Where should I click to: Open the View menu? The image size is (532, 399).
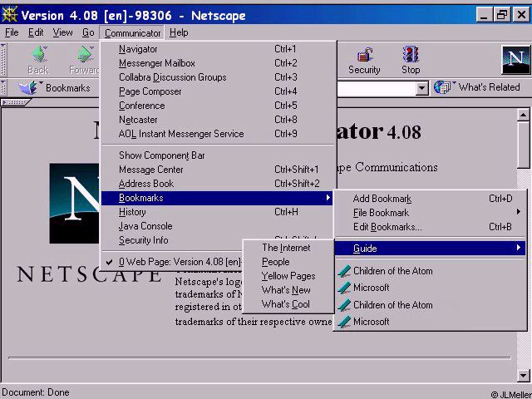click(x=62, y=32)
